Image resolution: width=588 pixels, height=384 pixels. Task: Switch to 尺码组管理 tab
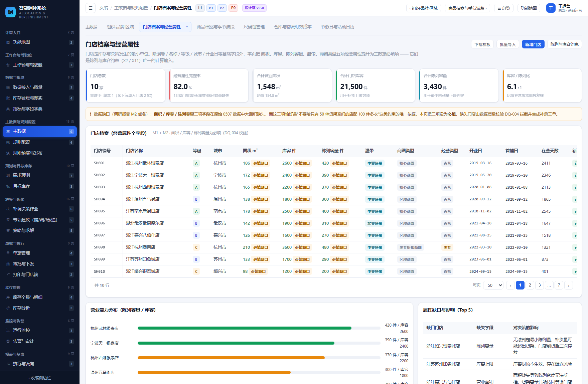tap(254, 27)
